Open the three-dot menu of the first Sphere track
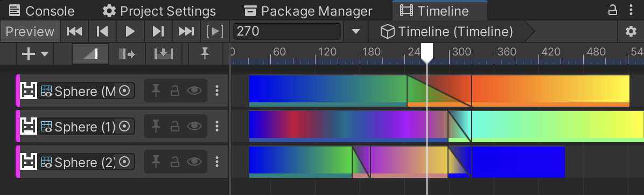 point(217,90)
